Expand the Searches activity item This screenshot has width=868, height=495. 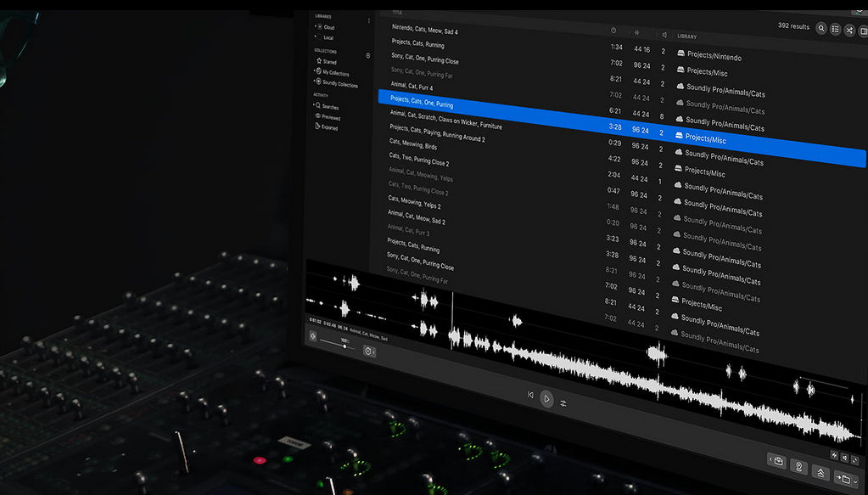[x=314, y=104]
